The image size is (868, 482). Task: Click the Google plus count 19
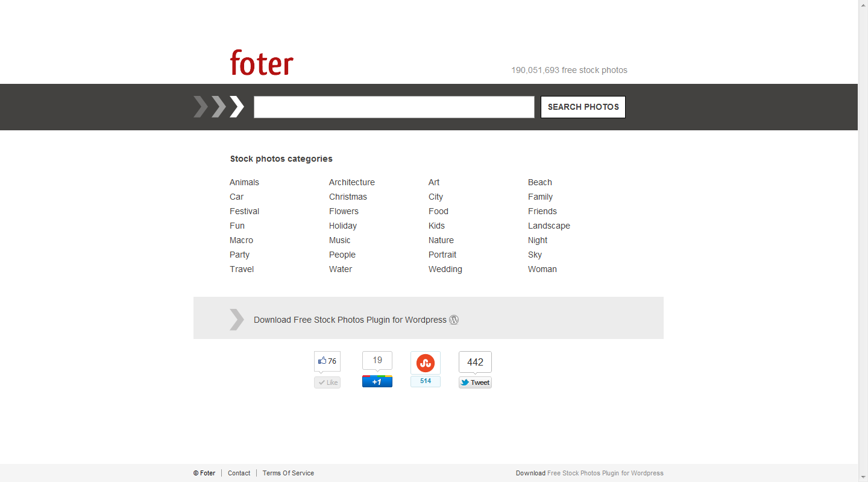[x=377, y=360]
